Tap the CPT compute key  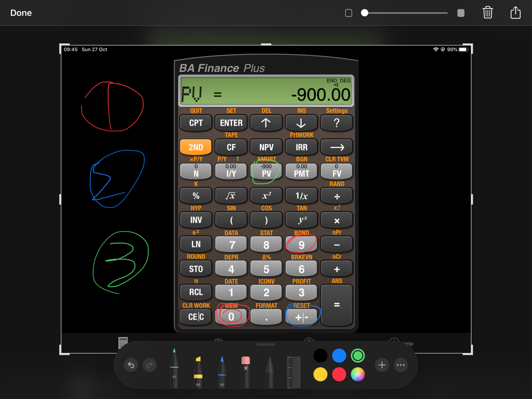(196, 123)
